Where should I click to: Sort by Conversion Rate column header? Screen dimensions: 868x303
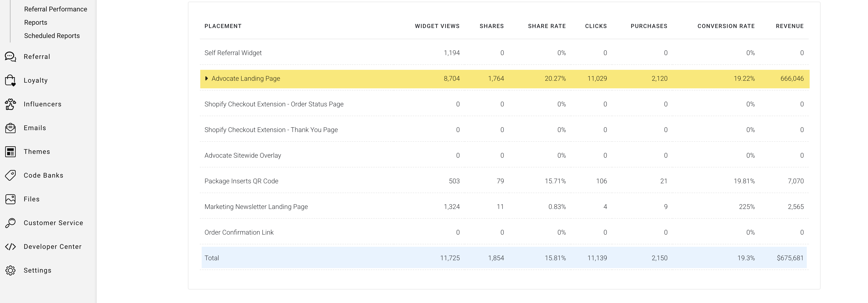[726, 26]
